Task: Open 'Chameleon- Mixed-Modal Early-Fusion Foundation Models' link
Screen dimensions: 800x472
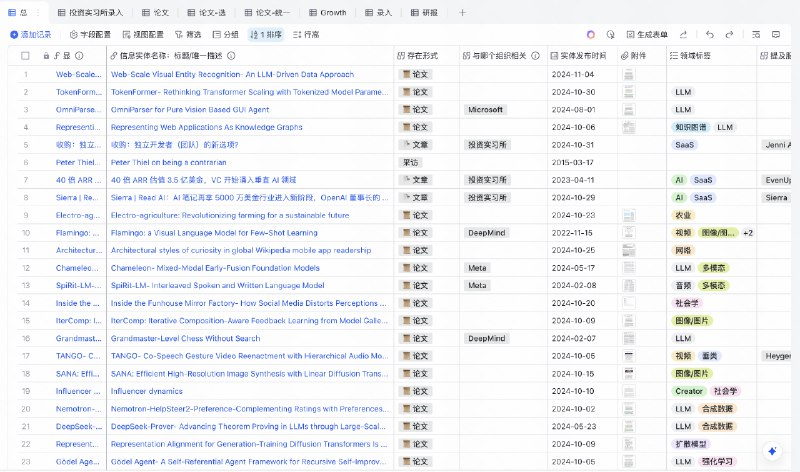Action: click(x=215, y=268)
